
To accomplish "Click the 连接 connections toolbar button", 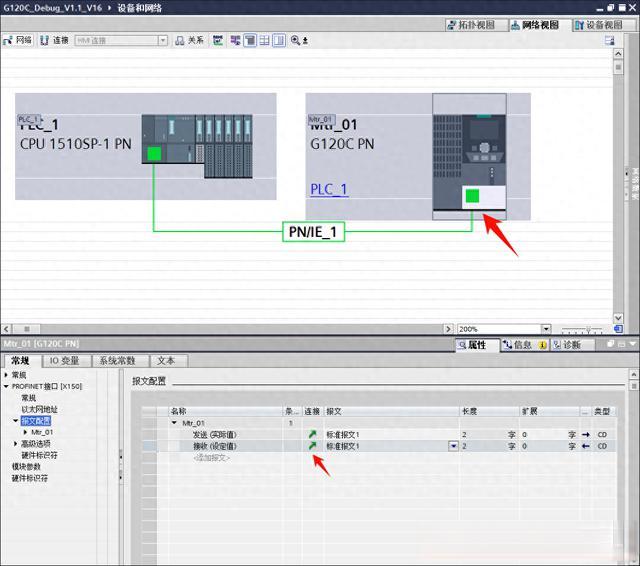I will [x=54, y=40].
